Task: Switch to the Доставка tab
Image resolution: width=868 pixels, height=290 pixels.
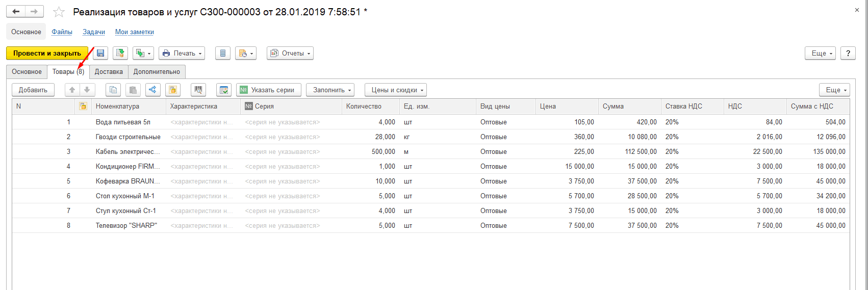Action: pyautogui.click(x=109, y=71)
